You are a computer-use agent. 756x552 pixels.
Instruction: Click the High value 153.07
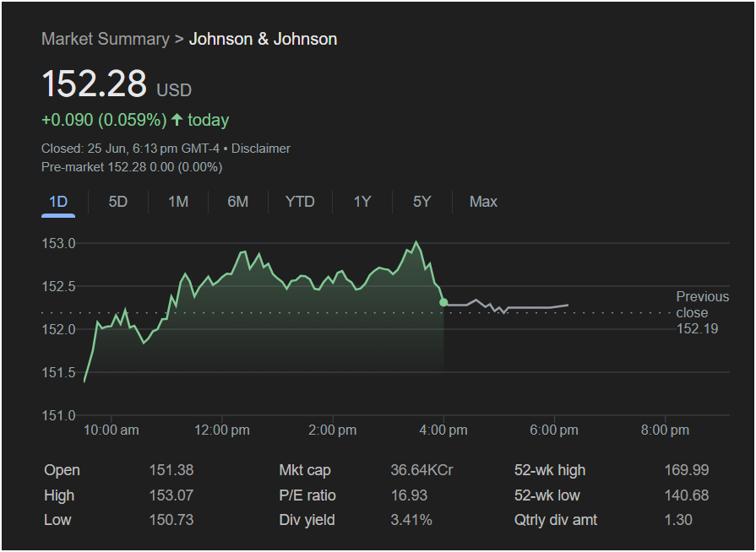pos(171,495)
